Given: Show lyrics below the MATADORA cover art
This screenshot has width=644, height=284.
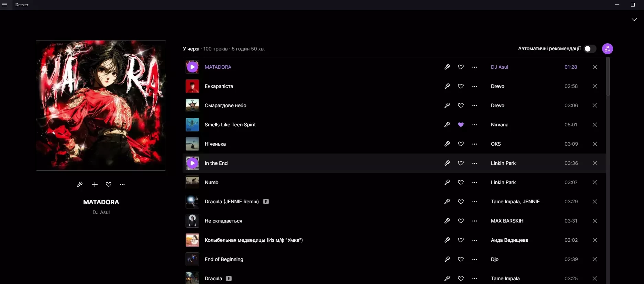Looking at the screenshot, I should click(x=80, y=184).
